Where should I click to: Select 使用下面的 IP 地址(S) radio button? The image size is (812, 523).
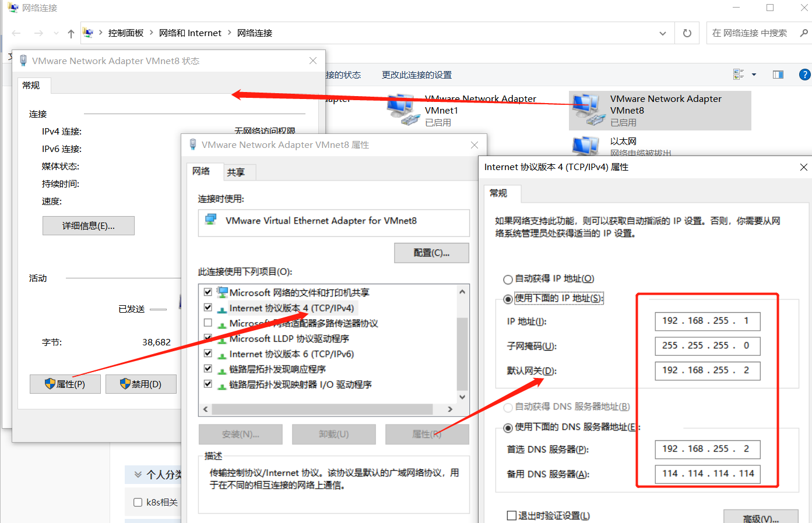508,299
